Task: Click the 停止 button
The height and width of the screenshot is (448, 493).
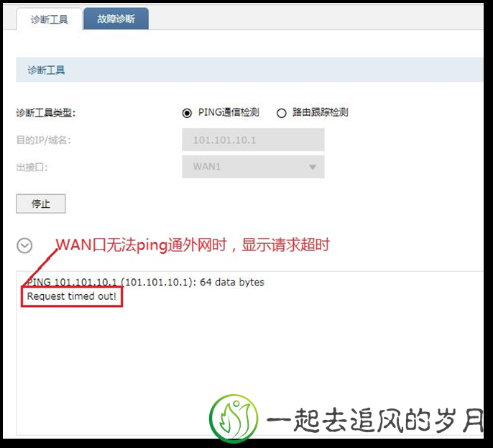Action: click(x=41, y=204)
